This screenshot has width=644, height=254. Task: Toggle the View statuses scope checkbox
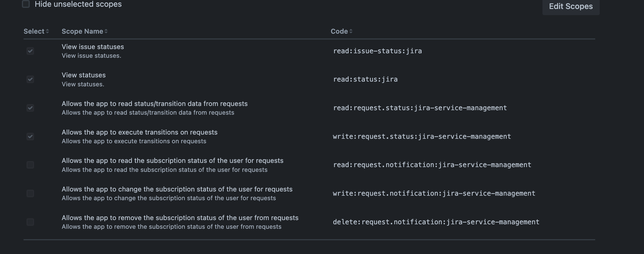pyautogui.click(x=30, y=79)
